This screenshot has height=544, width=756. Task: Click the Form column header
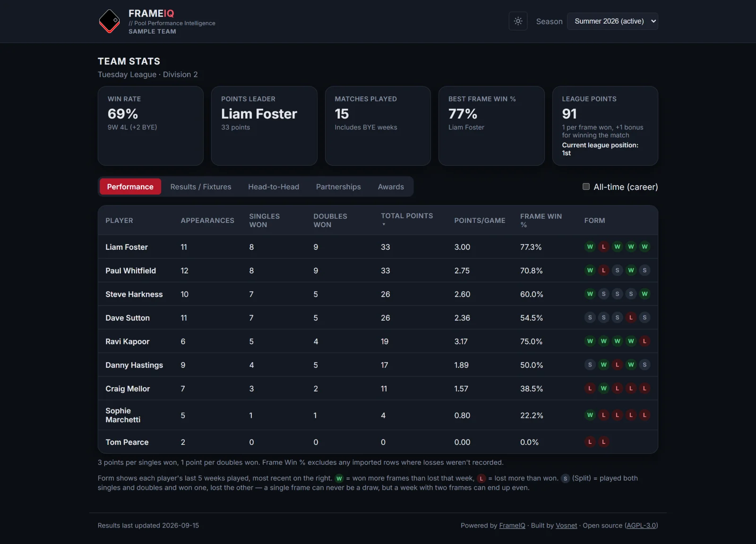click(x=594, y=221)
